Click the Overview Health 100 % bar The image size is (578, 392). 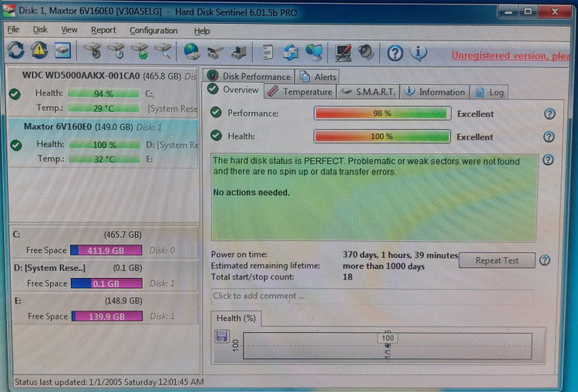tap(382, 136)
